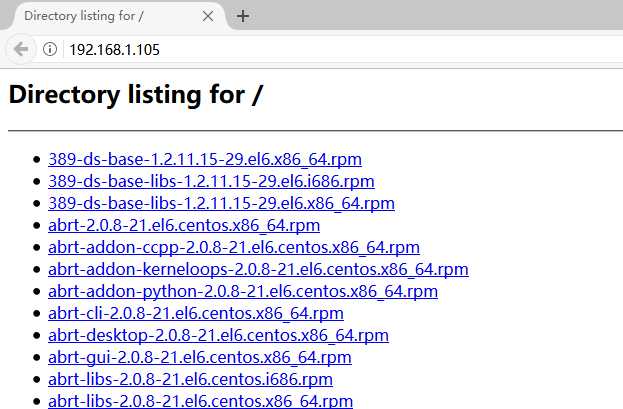Open abrt-cli-2.0.8-21.el6.centos.x86_64.rpm link

tap(196, 313)
